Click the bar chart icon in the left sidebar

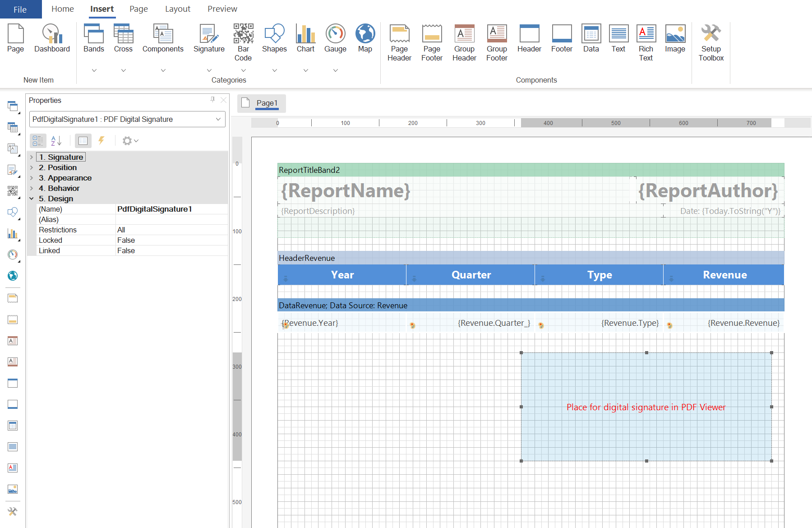pos(13,233)
